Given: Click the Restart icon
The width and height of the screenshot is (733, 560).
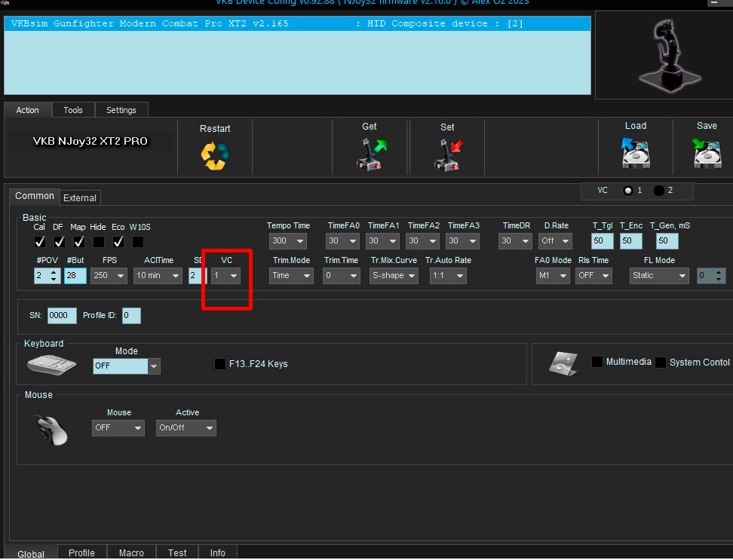Looking at the screenshot, I should coord(215,155).
